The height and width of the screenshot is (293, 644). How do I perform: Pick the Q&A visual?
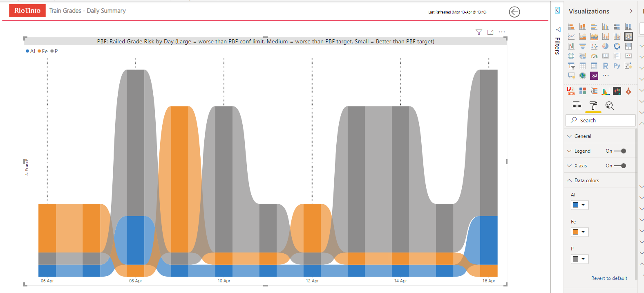[571, 76]
